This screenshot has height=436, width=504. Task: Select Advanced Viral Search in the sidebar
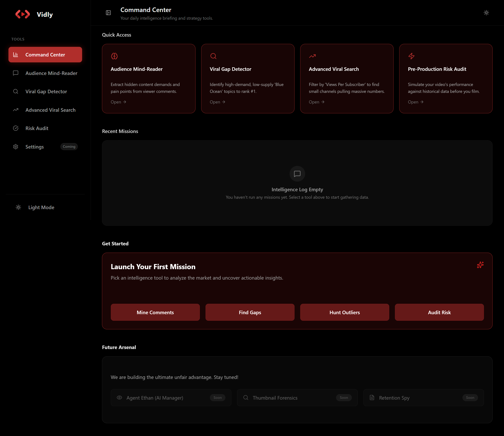(50, 110)
